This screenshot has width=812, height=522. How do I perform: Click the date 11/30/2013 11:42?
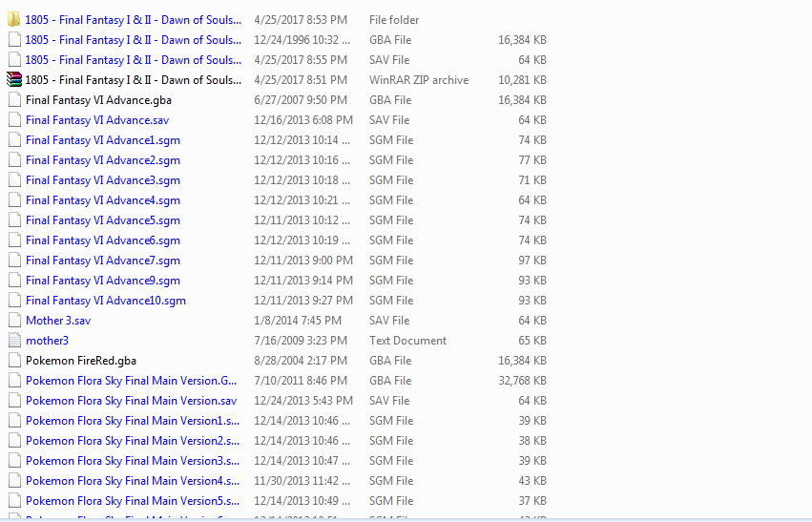tap(302, 481)
